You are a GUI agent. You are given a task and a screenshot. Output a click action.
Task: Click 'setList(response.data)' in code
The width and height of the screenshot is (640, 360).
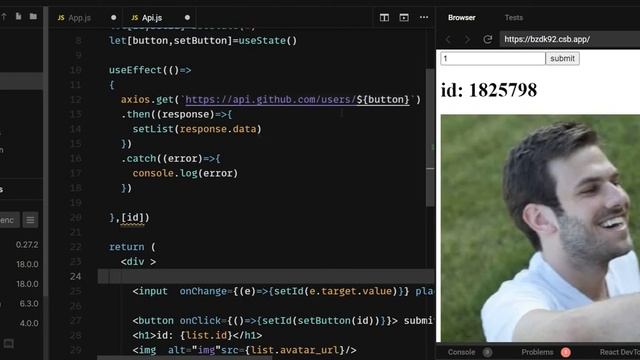click(197, 129)
